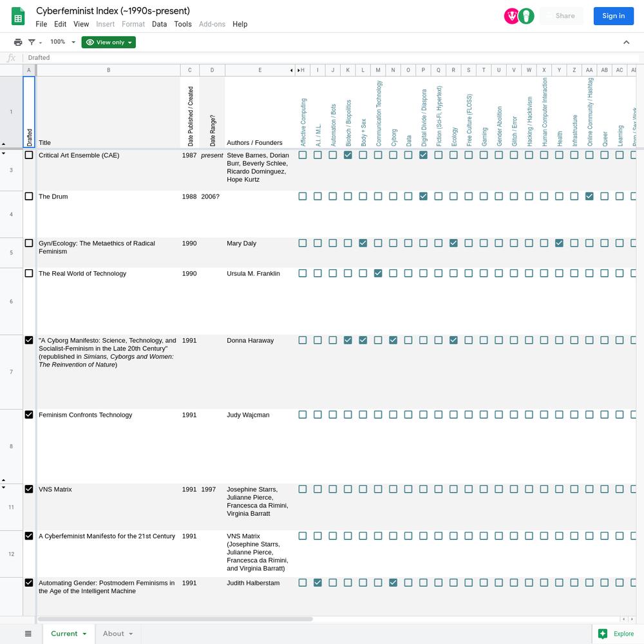The height and width of the screenshot is (644, 644).
Task: Open the About sheet tab dropdown arrow
Action: point(131,634)
